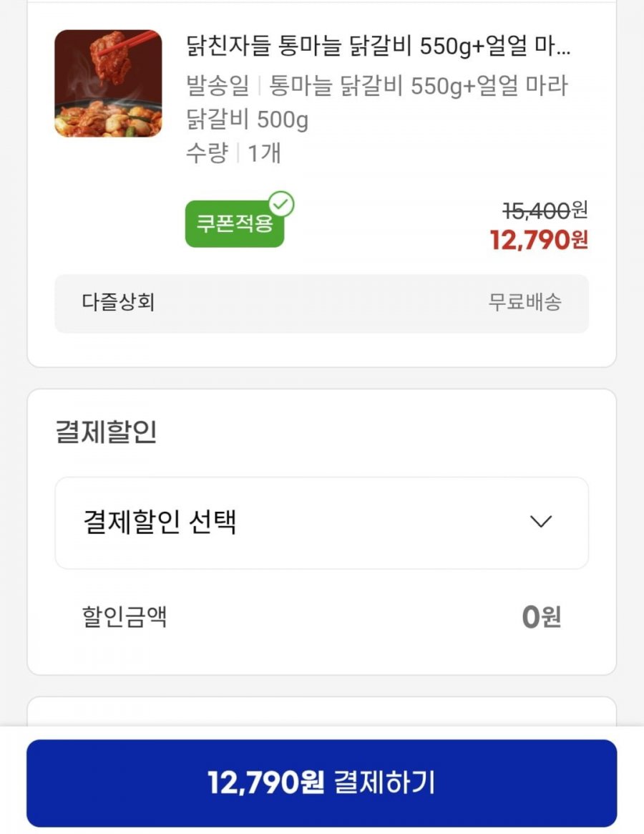The image size is (644, 834).
Task: Click the 쿠폰적용 coupon applied badge
Action: pyautogui.click(x=234, y=224)
